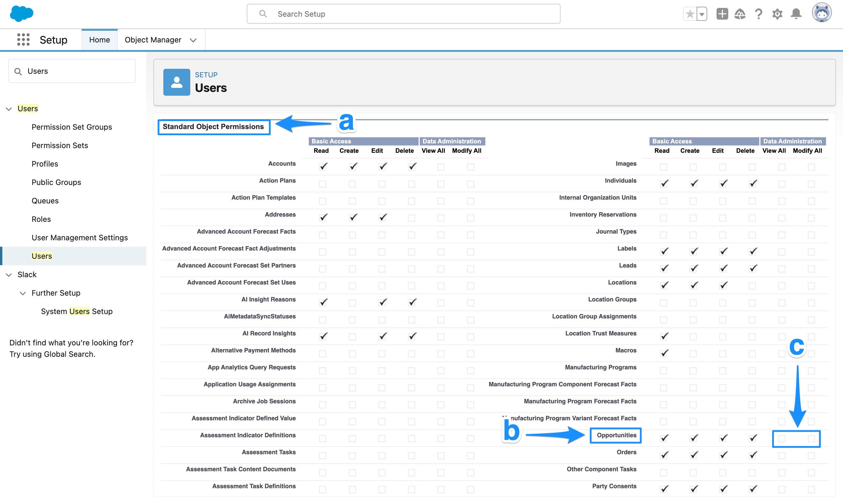Uncheck the Leads Delete permission
Screen dimensions: 843x504
tap(753, 268)
